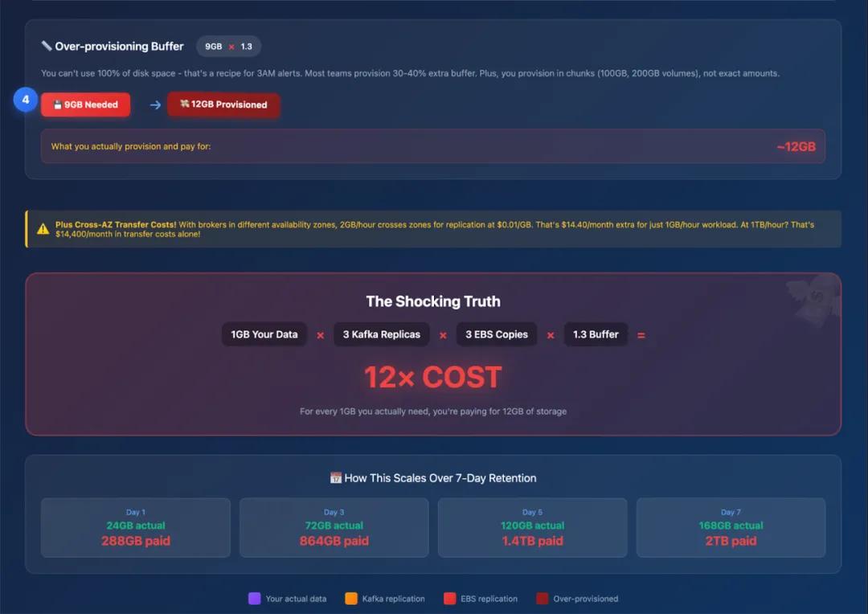Click the yellow warning triangle icon

pos(43,229)
